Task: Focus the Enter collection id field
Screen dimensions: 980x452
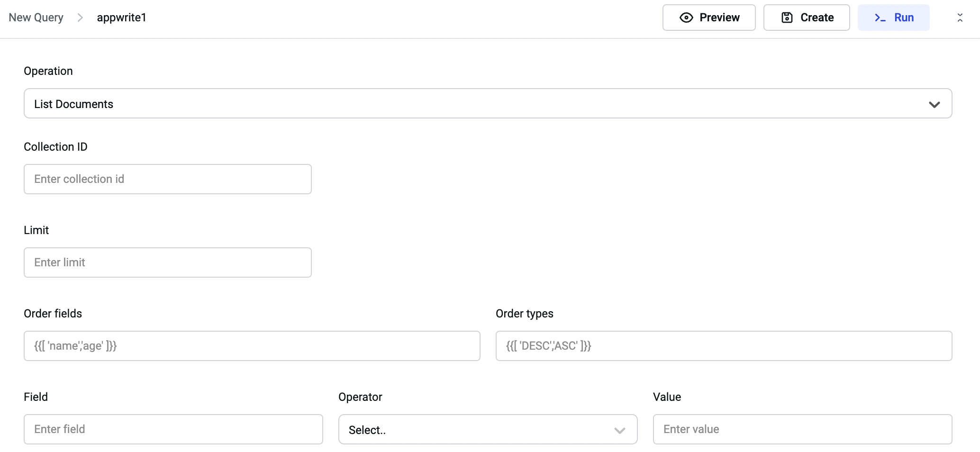Action: pos(168,179)
